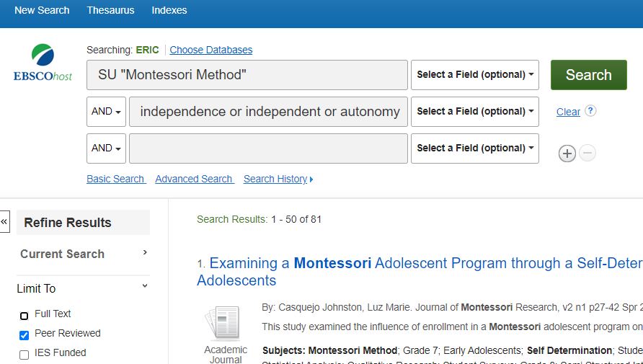Collapse sidebar with double-arrow icon
The width and height of the screenshot is (643, 364).
click(x=4, y=222)
